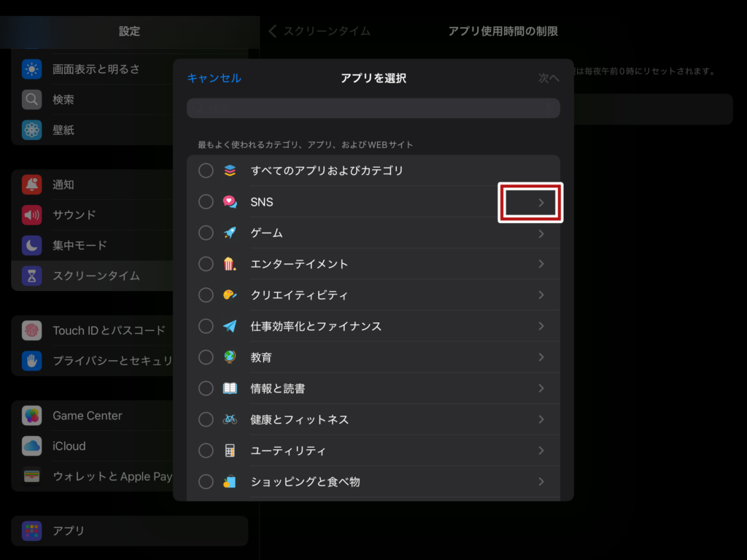Click the globe icon for 教育
Screen dimensions: 747x560
tap(230, 357)
